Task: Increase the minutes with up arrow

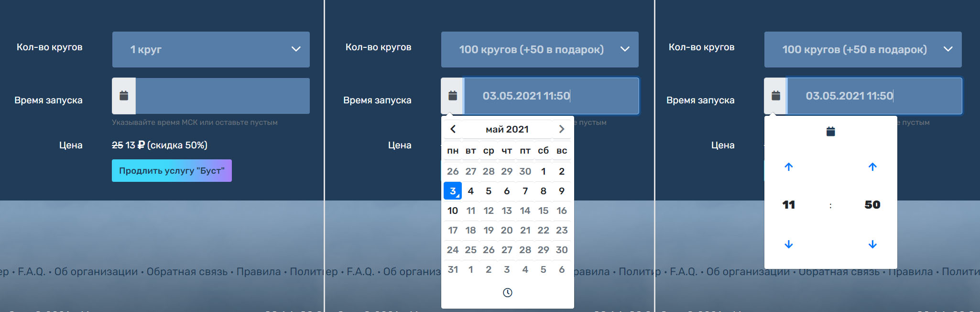Action: [872, 167]
